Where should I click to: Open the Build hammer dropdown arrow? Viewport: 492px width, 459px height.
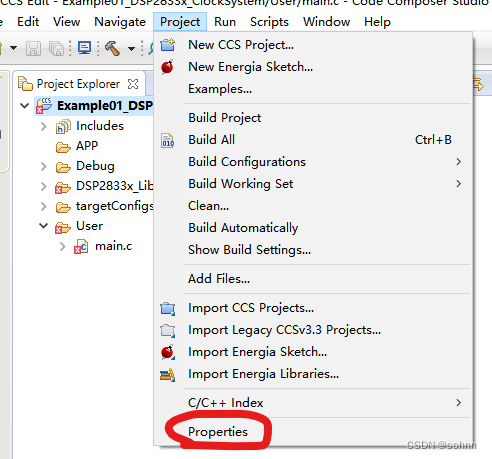click(x=132, y=49)
